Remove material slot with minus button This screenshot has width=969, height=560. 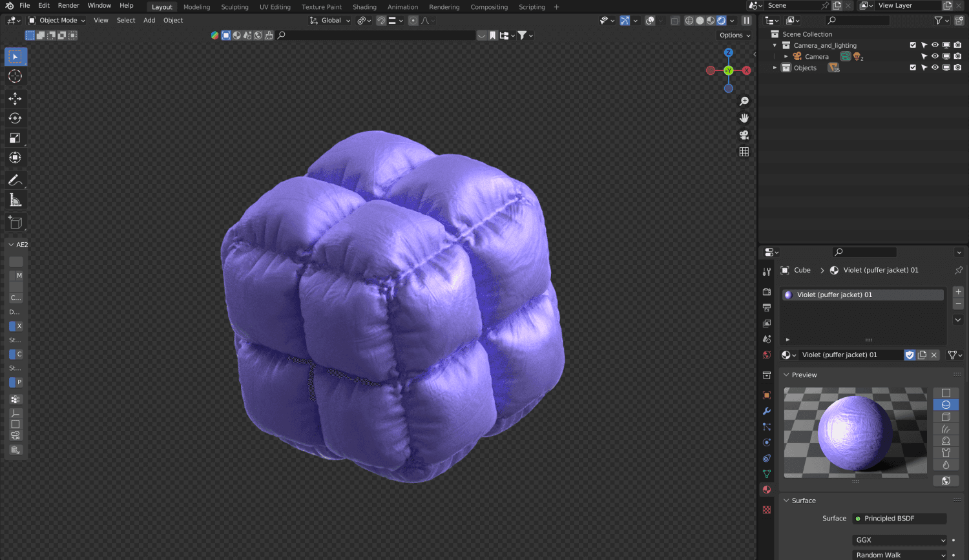(959, 304)
